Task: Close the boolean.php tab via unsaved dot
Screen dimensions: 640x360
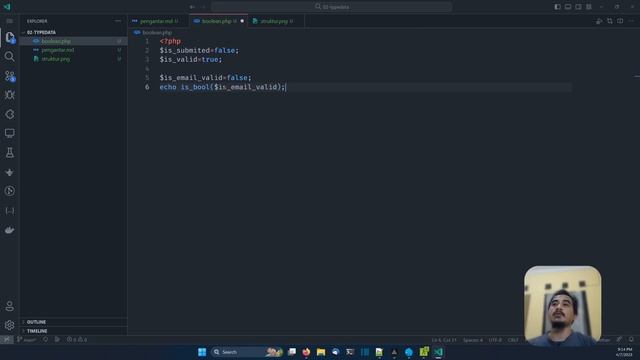Action: (242, 21)
